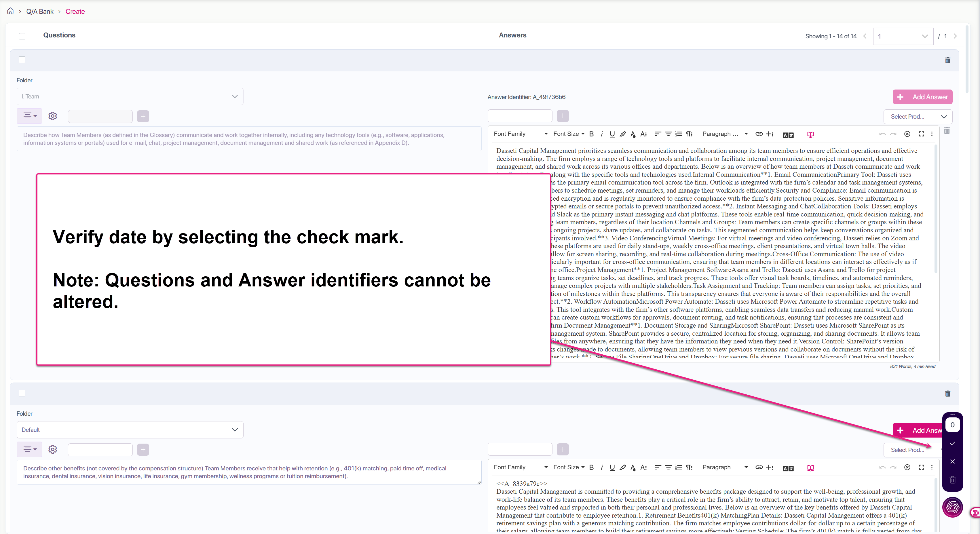Open Font Size dropdown in first answer editor
Viewport: 980px width, 534px height.
[569, 134]
